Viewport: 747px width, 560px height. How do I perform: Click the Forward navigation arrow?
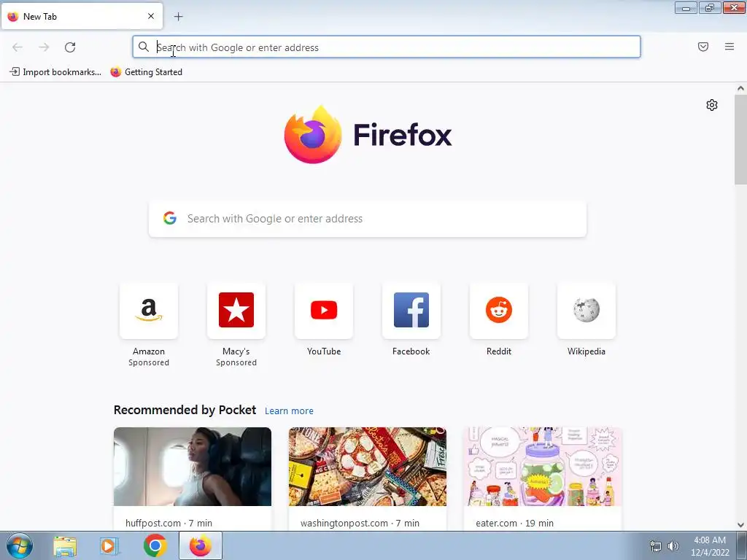[x=44, y=47]
